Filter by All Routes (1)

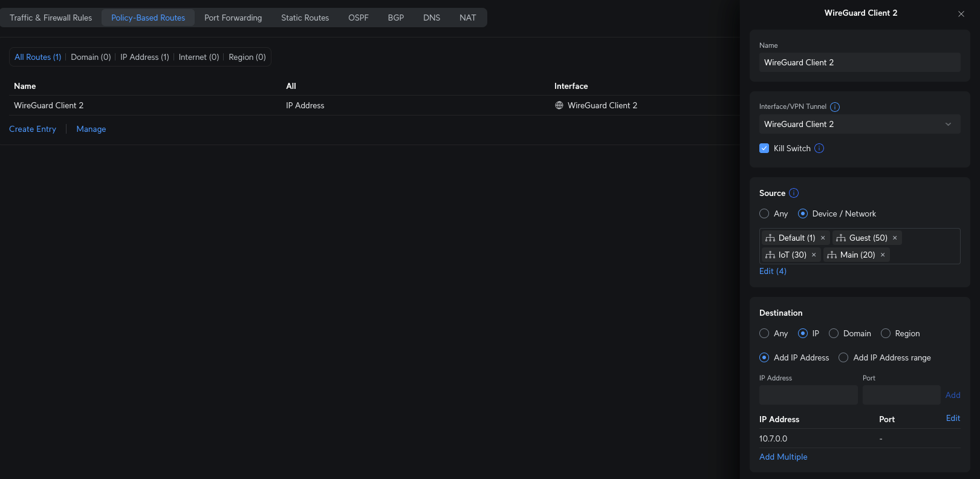coord(38,57)
